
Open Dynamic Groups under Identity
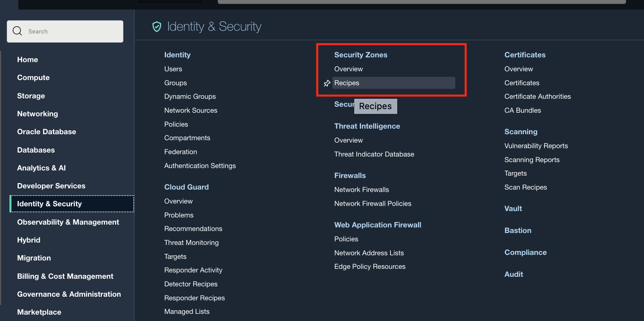[x=190, y=96]
